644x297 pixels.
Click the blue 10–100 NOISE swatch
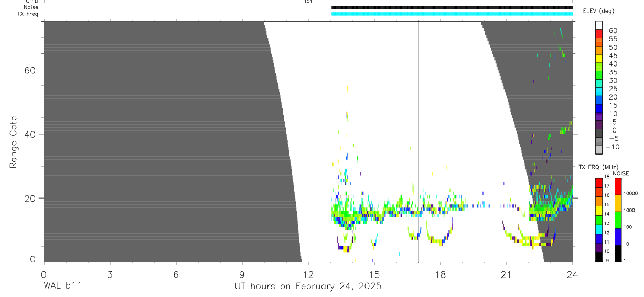618,237
